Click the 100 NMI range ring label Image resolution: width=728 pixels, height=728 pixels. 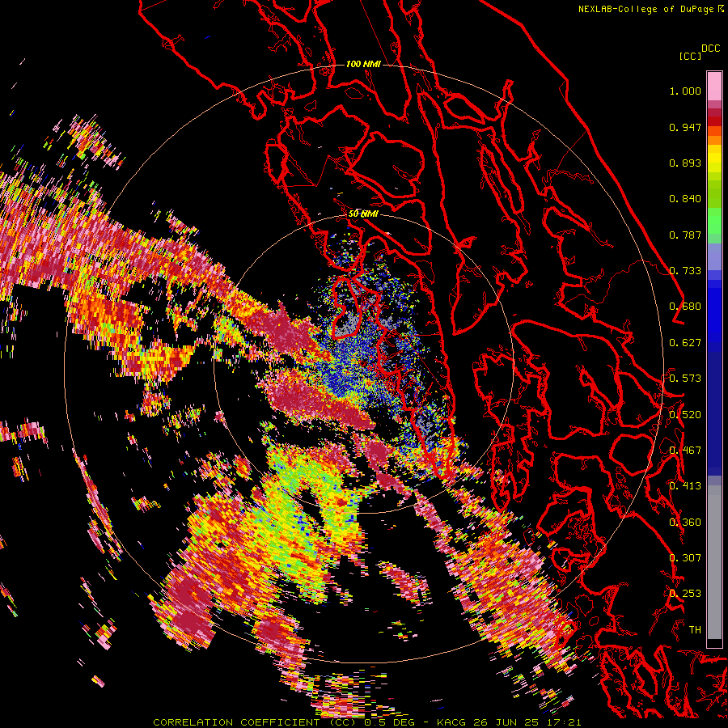[x=363, y=64]
